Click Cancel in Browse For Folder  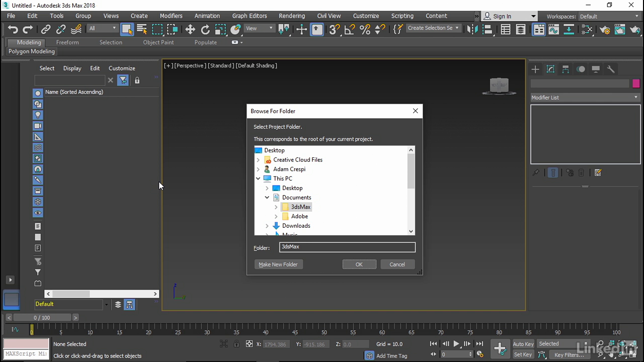click(397, 264)
